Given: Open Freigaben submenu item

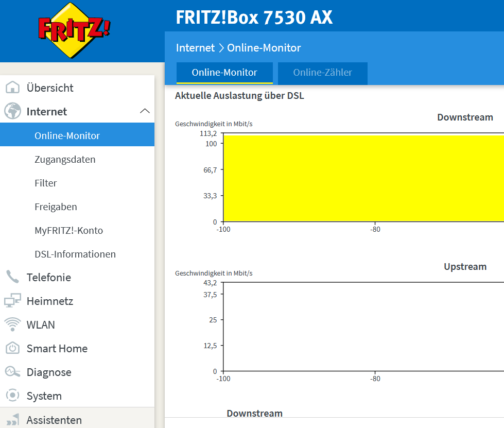Looking at the screenshot, I should (x=77, y=207).
